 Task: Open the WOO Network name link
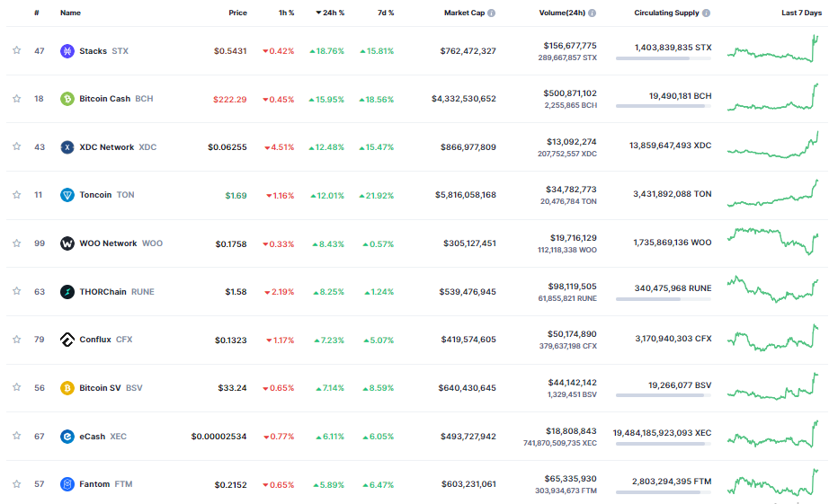(108, 243)
